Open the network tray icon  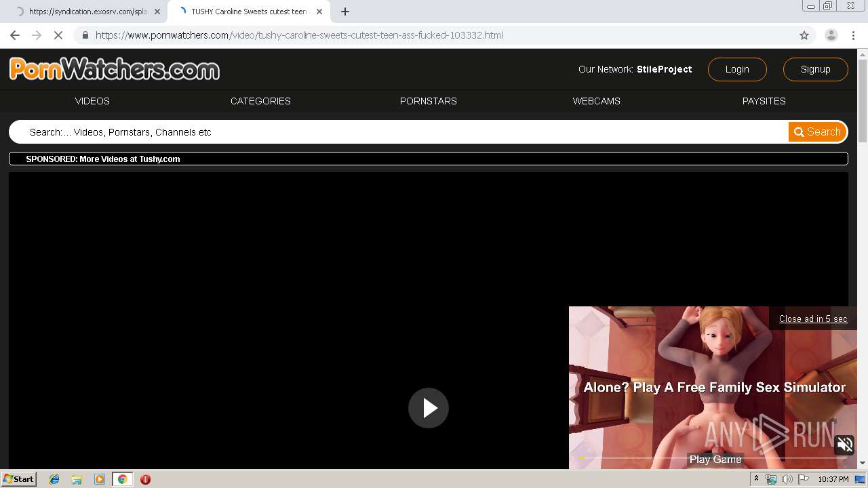771,479
